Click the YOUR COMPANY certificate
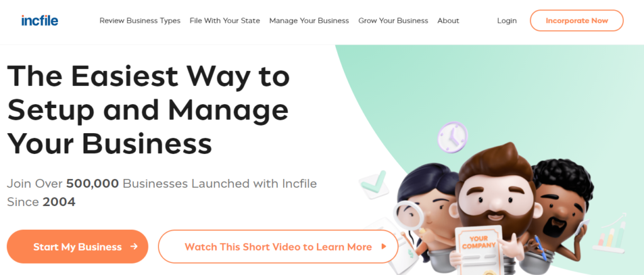The height and width of the screenshot is (275, 644). coord(479,250)
